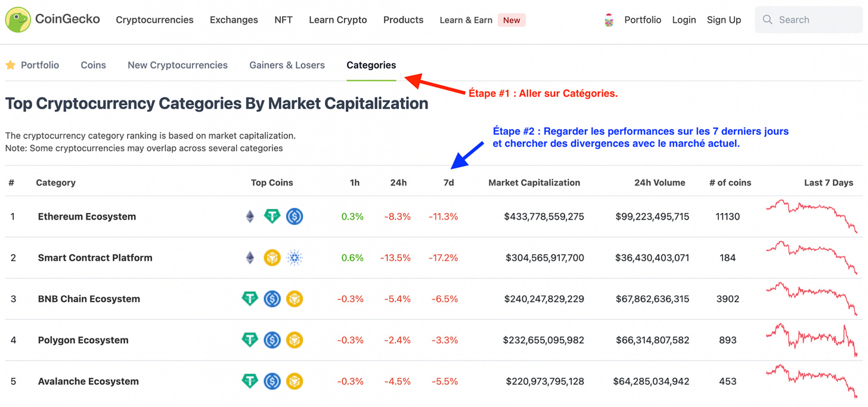Open the NFT menu
Image resolution: width=868 pixels, height=407 pixels.
283,20
